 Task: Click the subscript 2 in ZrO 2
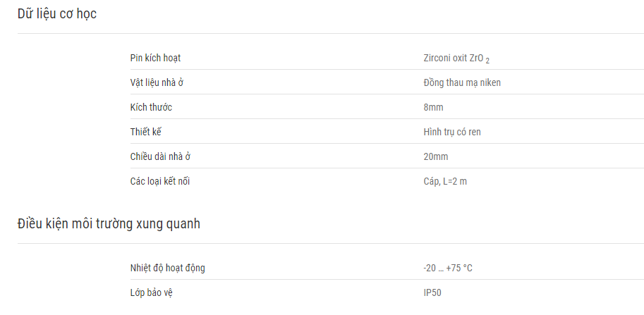pyautogui.click(x=487, y=61)
